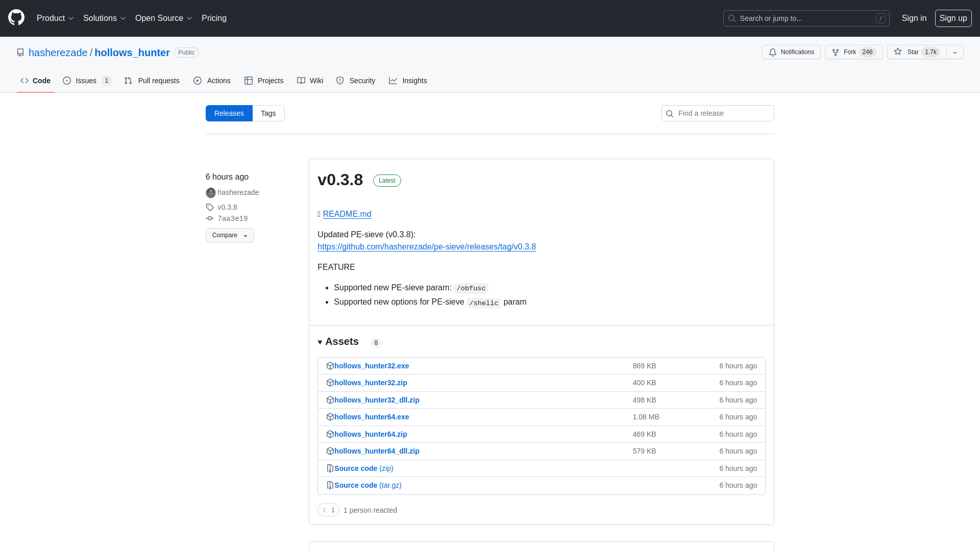Focus the Find a release field
The width and height of the screenshot is (980, 551).
(x=718, y=113)
